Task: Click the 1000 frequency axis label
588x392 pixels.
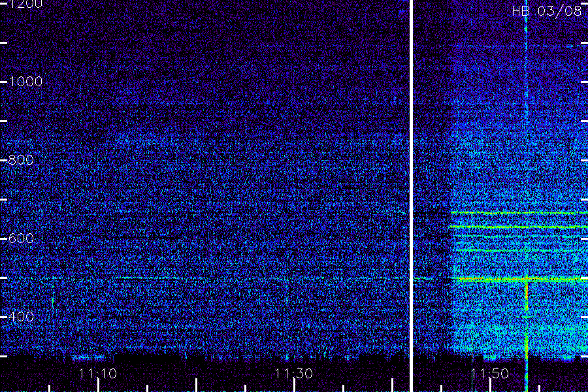Action: tap(25, 82)
